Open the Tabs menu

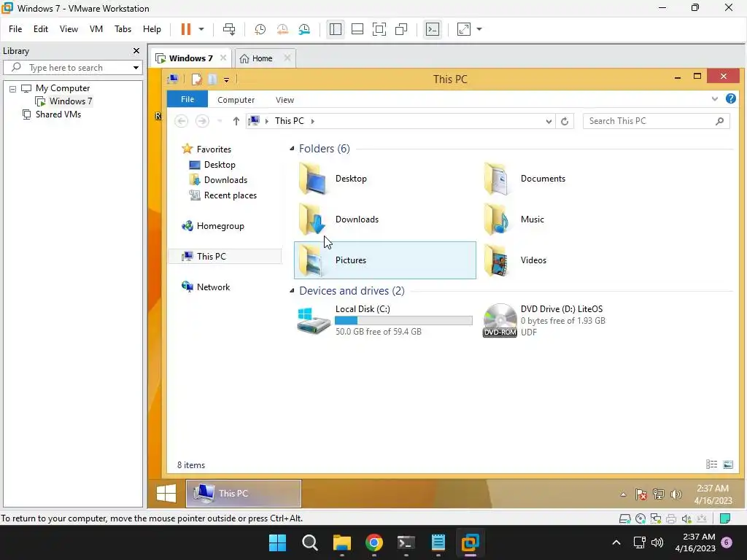[x=123, y=29]
